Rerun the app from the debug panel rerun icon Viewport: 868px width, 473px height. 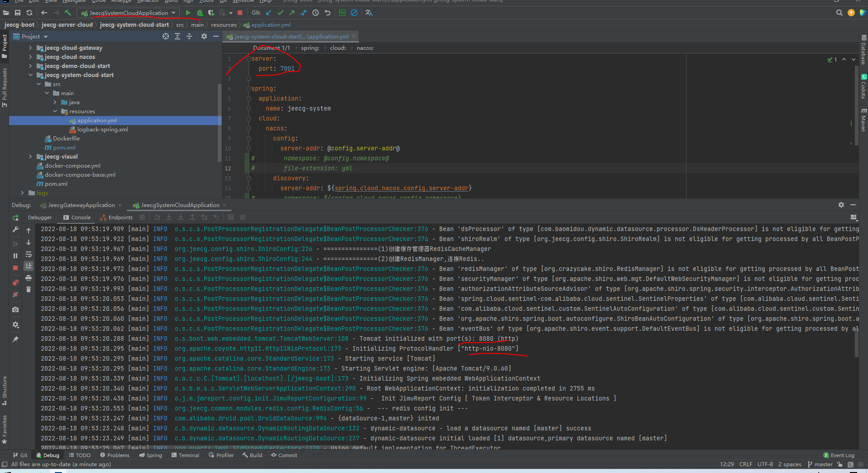click(x=15, y=218)
